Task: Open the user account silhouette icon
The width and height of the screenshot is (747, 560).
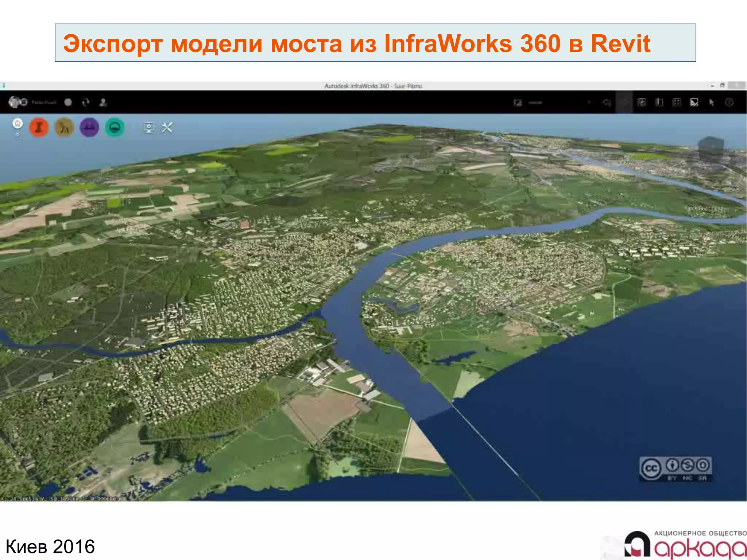Action: coord(103,102)
